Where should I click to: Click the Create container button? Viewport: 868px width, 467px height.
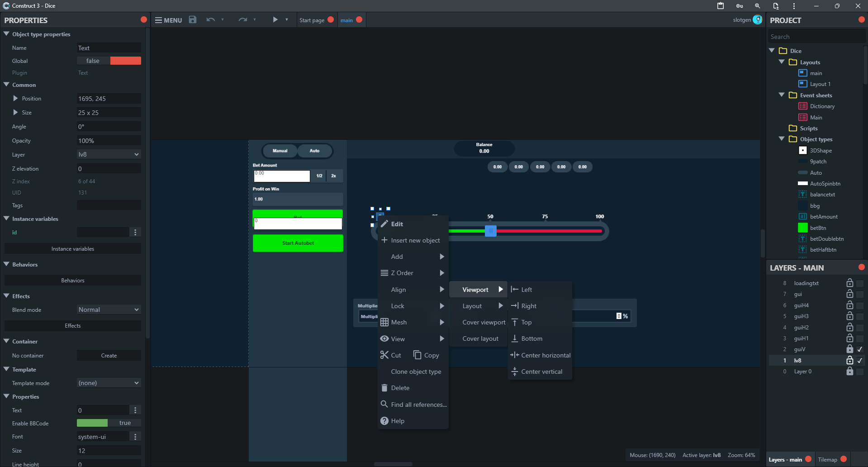[109, 355]
